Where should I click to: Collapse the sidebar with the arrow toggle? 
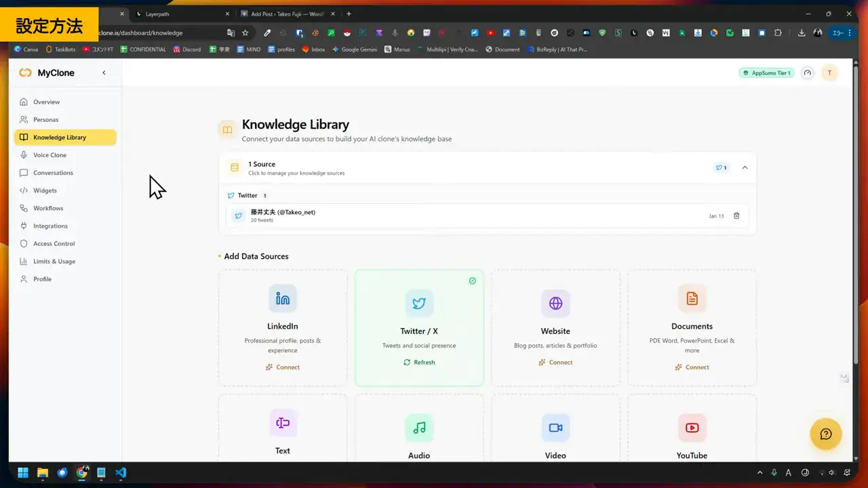[104, 73]
